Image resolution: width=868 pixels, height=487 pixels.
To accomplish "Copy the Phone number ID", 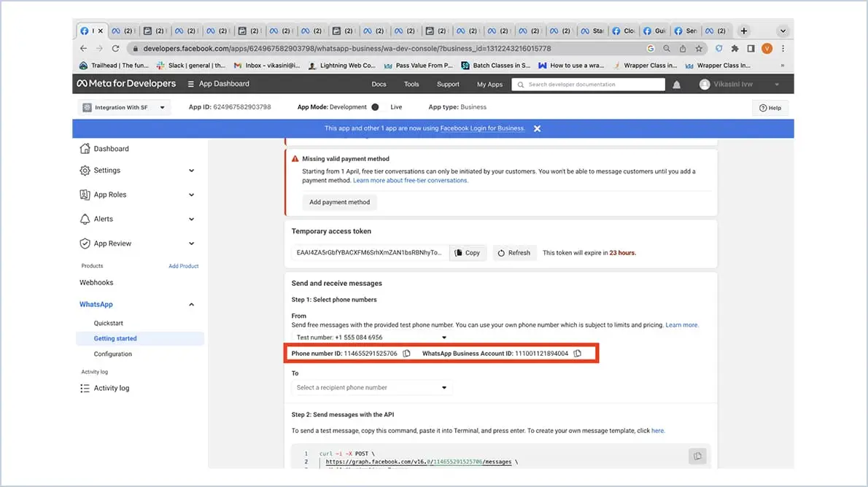I will pos(407,353).
